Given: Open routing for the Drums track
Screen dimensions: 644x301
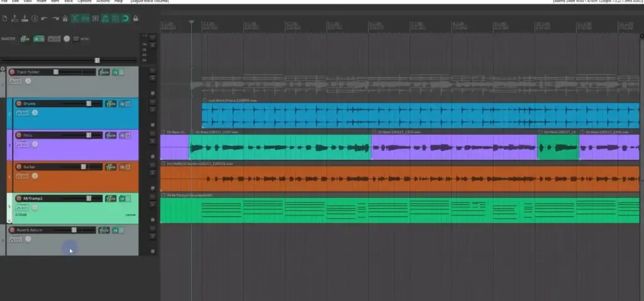Looking at the screenshot, I should (111, 104).
